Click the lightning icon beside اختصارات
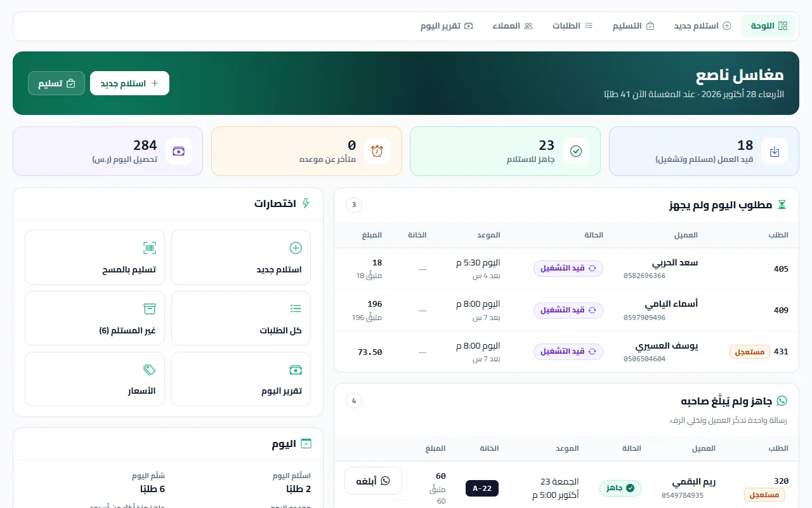This screenshot has height=508, width=812. (x=306, y=203)
